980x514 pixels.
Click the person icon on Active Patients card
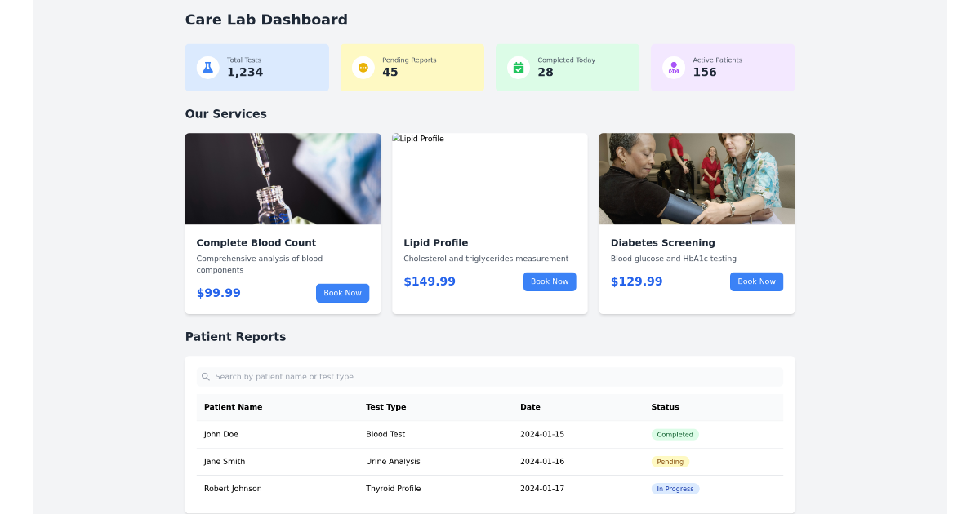tap(673, 67)
